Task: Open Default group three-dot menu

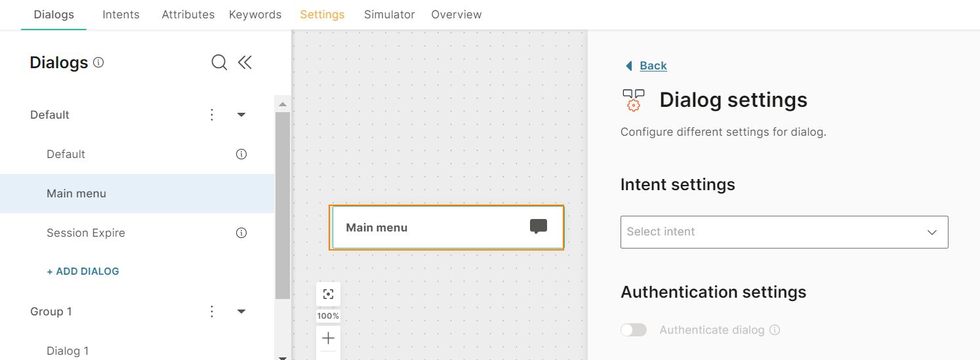Action: (212, 115)
